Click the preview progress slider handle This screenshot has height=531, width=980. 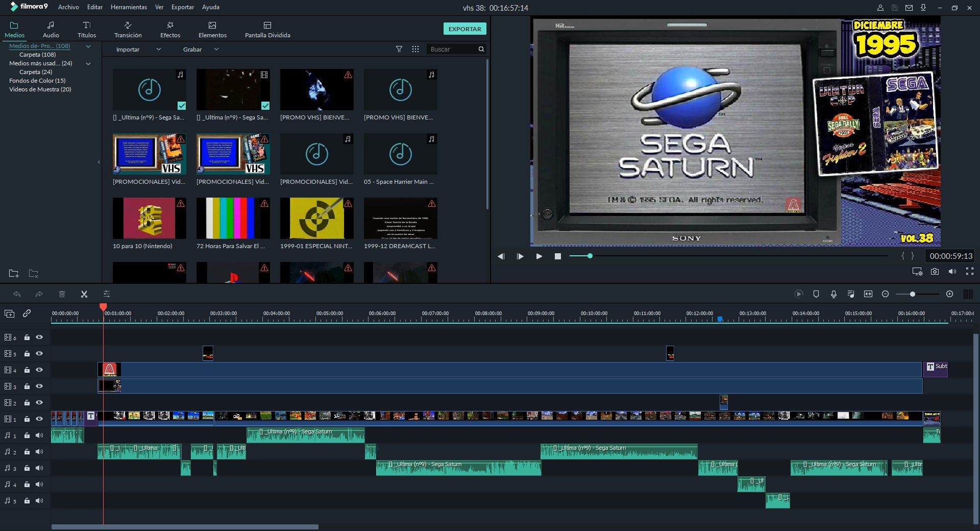[x=590, y=256]
